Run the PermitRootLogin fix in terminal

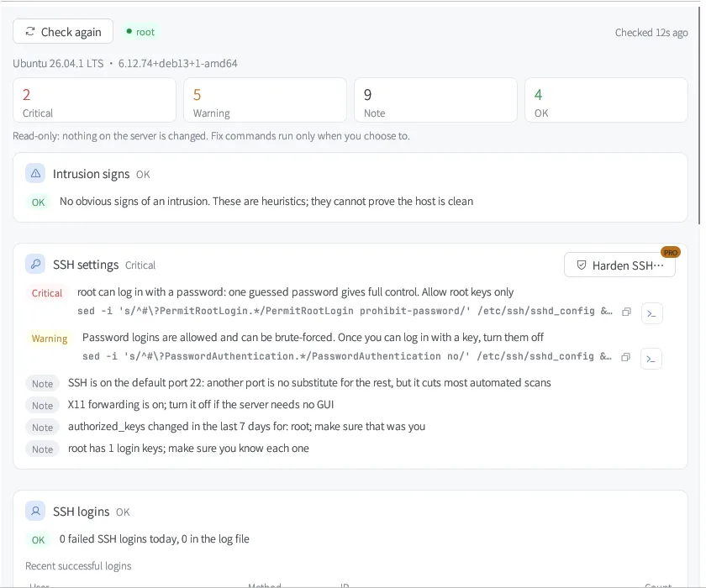coord(651,313)
